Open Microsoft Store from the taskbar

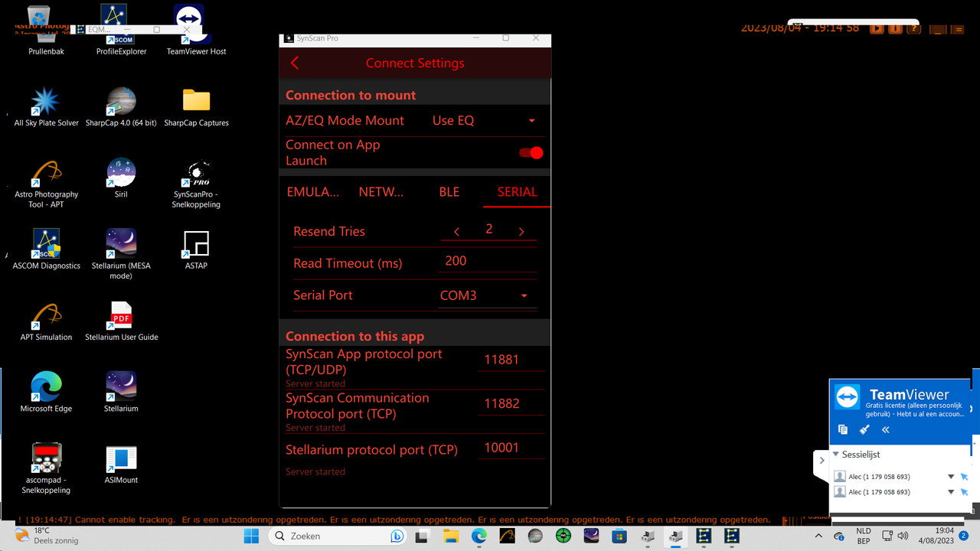[x=619, y=536]
